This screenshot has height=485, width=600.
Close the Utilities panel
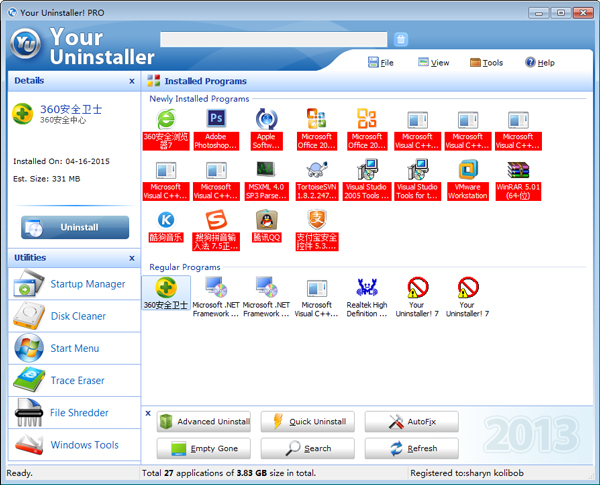pyautogui.click(x=132, y=258)
